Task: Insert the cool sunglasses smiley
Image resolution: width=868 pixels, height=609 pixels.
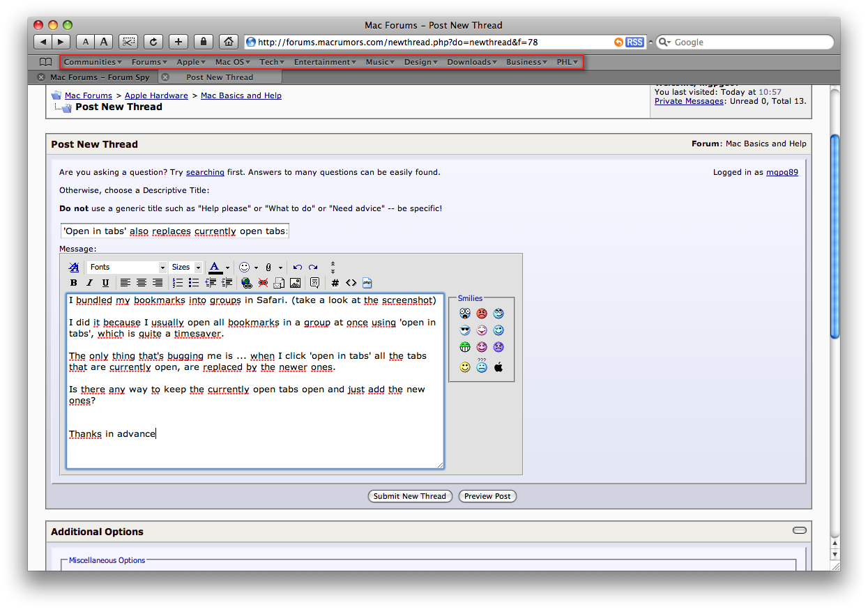Action: pyautogui.click(x=465, y=330)
